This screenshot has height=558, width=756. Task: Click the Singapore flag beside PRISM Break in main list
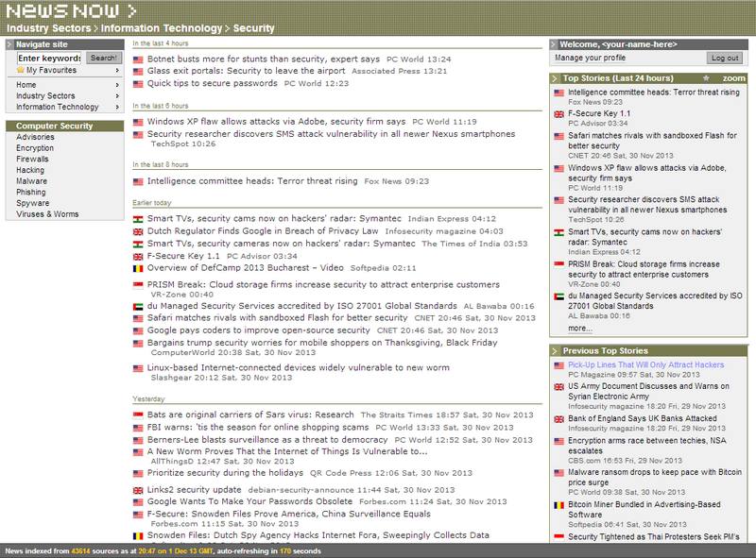tap(138, 285)
